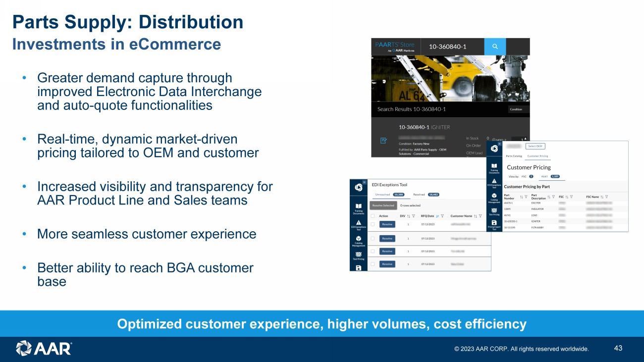Sort the Part Description column
The height and width of the screenshot is (362, 644).
click(548, 197)
